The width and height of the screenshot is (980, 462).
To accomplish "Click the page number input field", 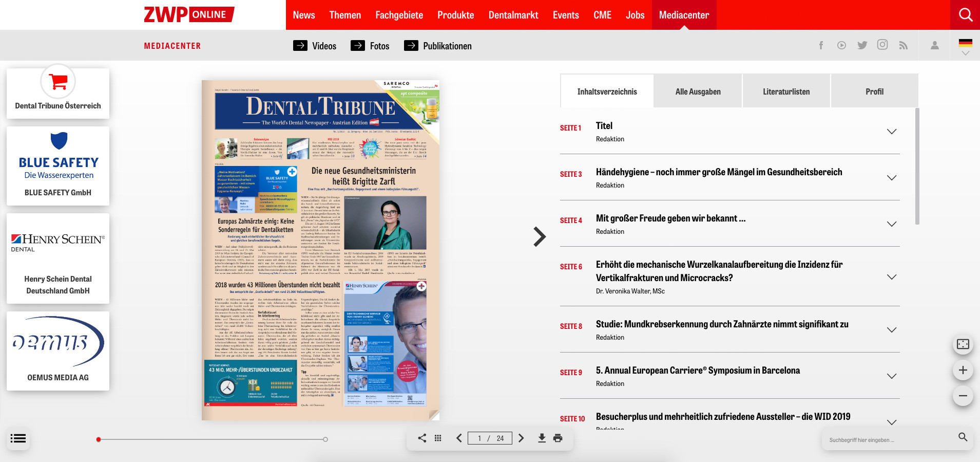I will [490, 438].
